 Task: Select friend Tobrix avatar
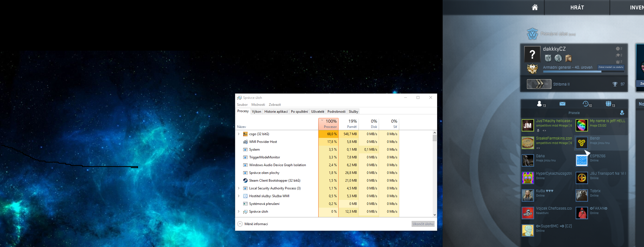click(x=582, y=195)
